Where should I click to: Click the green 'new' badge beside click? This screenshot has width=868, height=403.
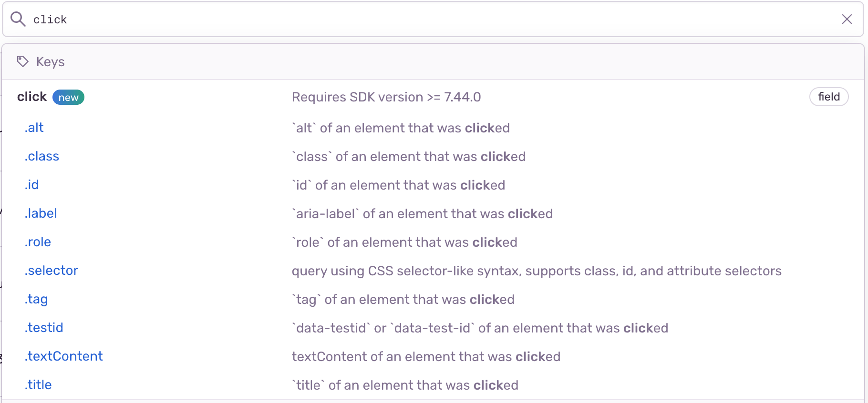click(68, 97)
